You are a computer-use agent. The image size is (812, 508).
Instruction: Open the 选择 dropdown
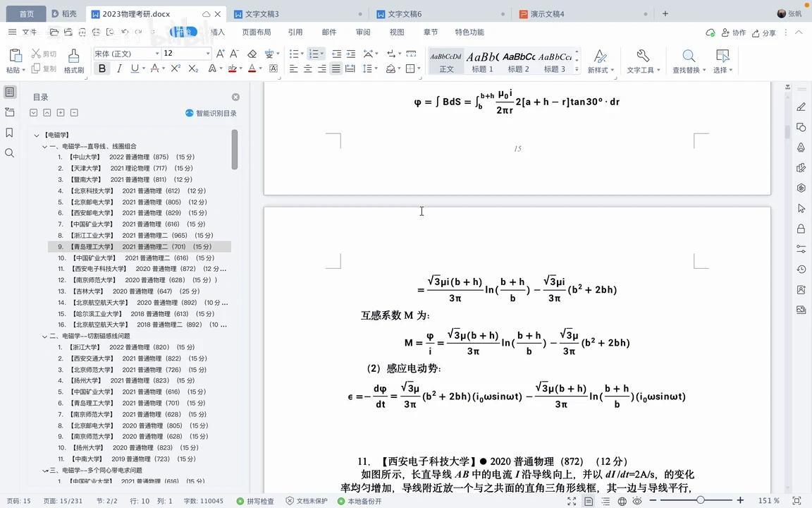click(722, 70)
